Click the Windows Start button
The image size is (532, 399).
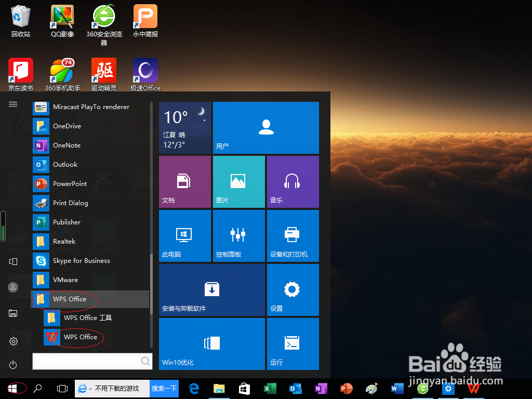point(12,388)
